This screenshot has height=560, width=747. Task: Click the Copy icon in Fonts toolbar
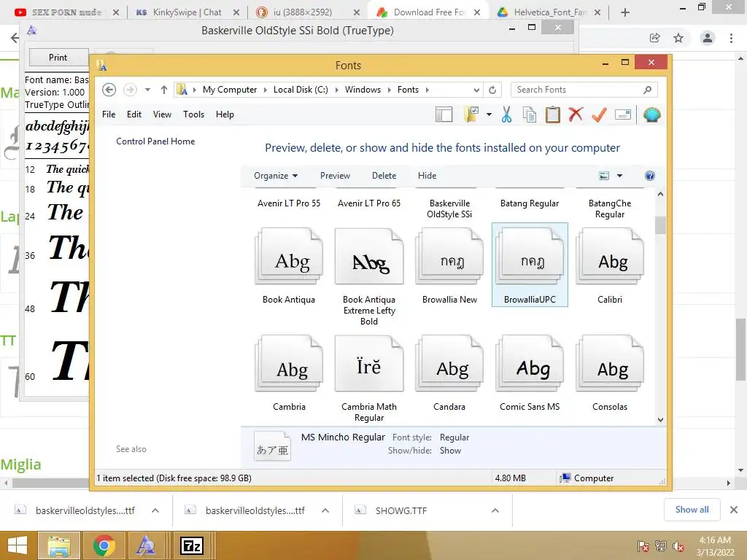(530, 114)
